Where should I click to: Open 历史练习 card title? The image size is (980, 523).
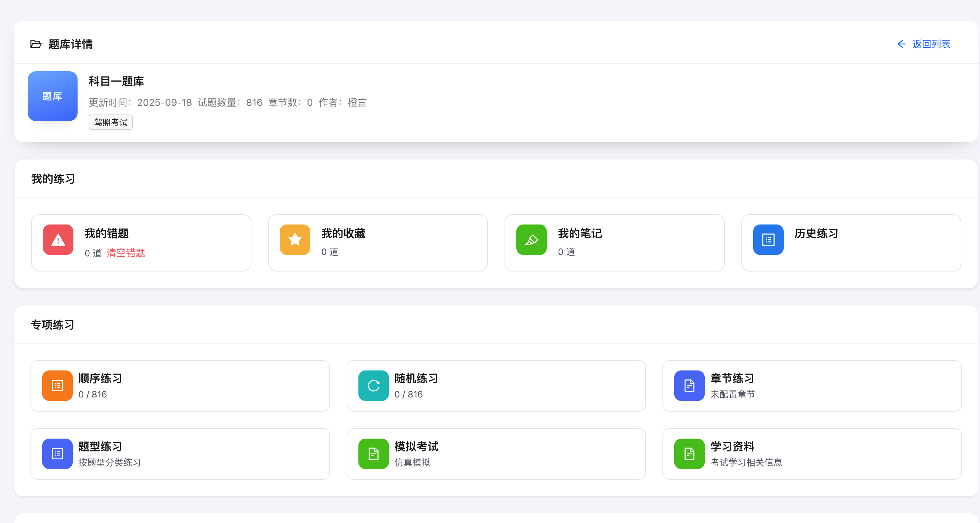[816, 233]
